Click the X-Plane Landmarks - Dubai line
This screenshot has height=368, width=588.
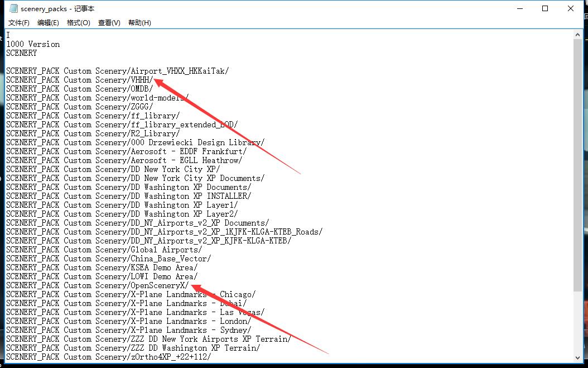tap(127, 303)
